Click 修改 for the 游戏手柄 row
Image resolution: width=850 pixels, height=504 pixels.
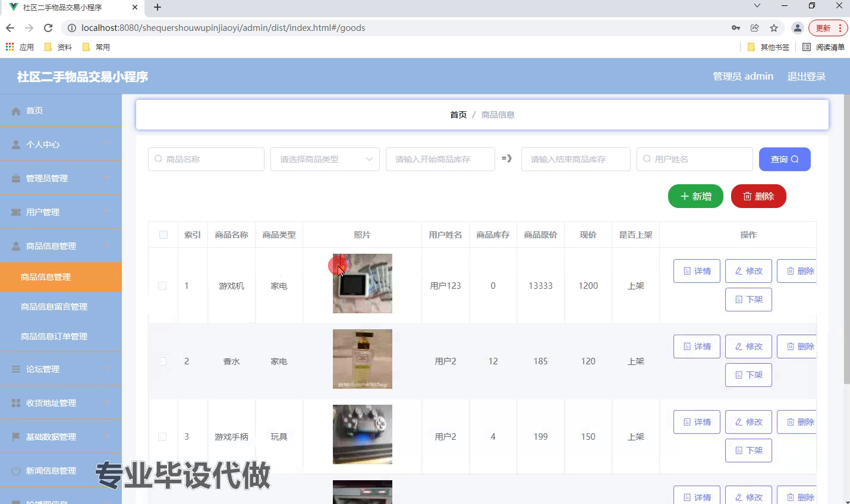(748, 422)
